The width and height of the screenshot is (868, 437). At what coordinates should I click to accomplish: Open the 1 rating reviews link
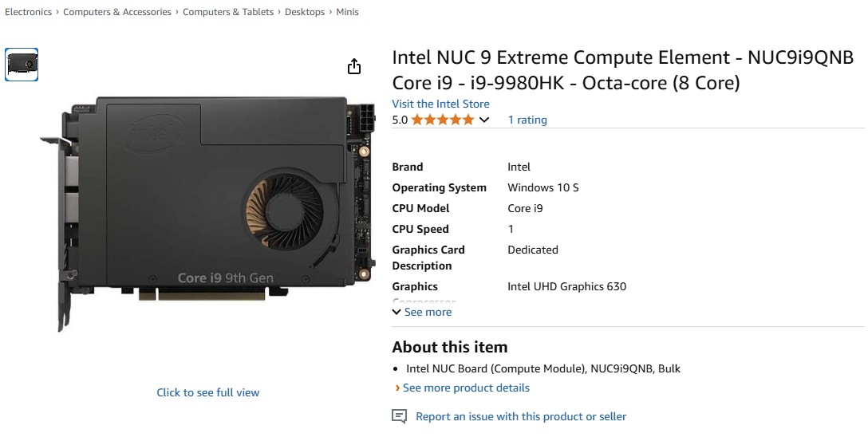click(x=527, y=120)
